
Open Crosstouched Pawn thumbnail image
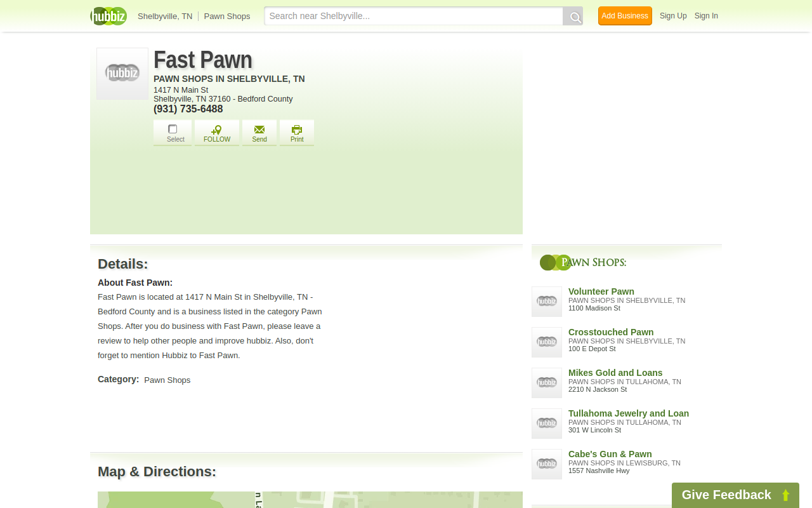click(x=547, y=342)
